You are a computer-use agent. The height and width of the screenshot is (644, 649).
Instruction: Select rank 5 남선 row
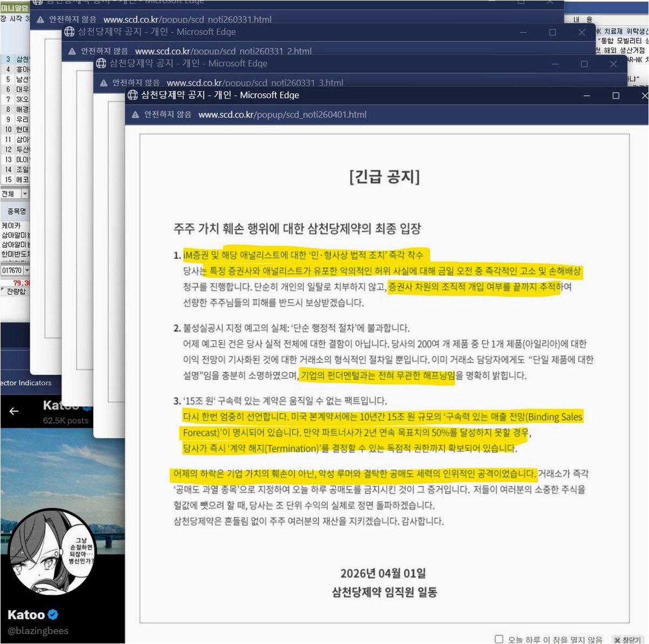click(x=15, y=79)
